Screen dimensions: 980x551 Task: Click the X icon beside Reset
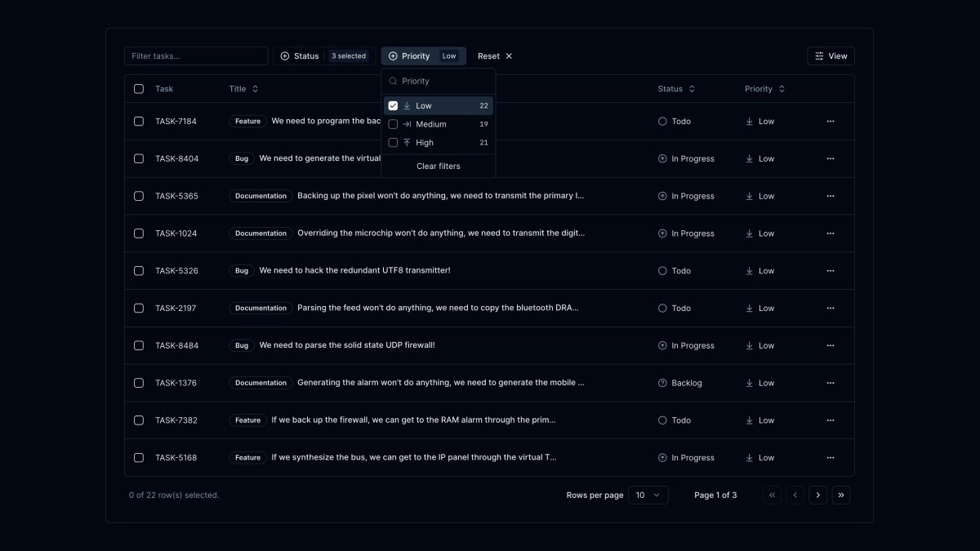(x=509, y=56)
